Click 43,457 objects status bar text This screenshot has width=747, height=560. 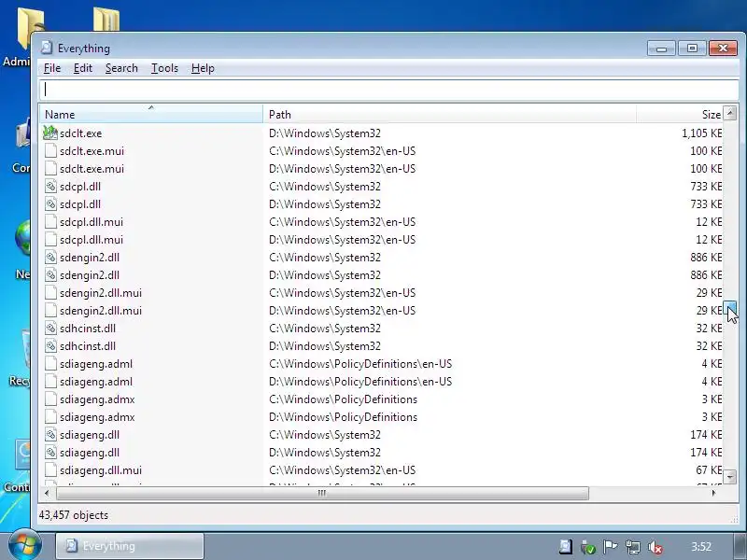(74, 515)
